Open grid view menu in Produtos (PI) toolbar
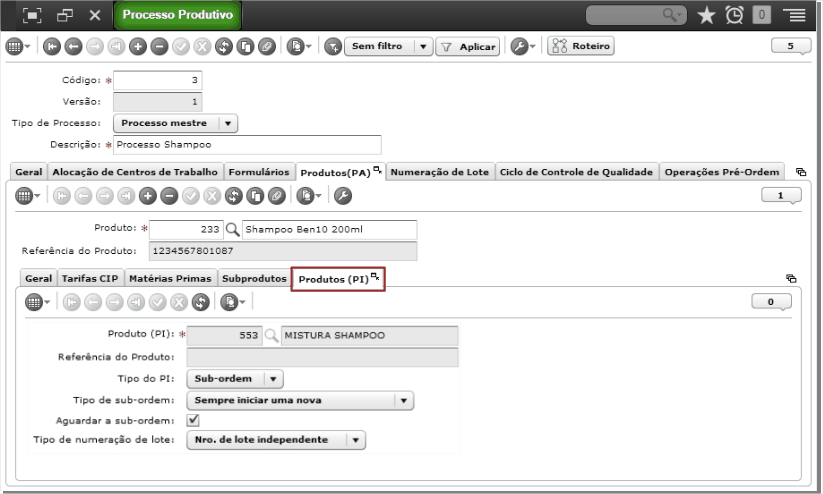The height and width of the screenshot is (494, 823). tap(38, 302)
